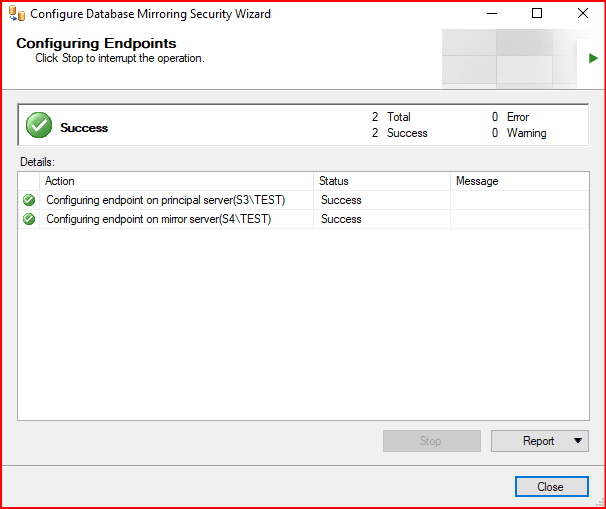Click the Configuring Endpoints heading
This screenshot has width=606, height=509.
click(96, 44)
